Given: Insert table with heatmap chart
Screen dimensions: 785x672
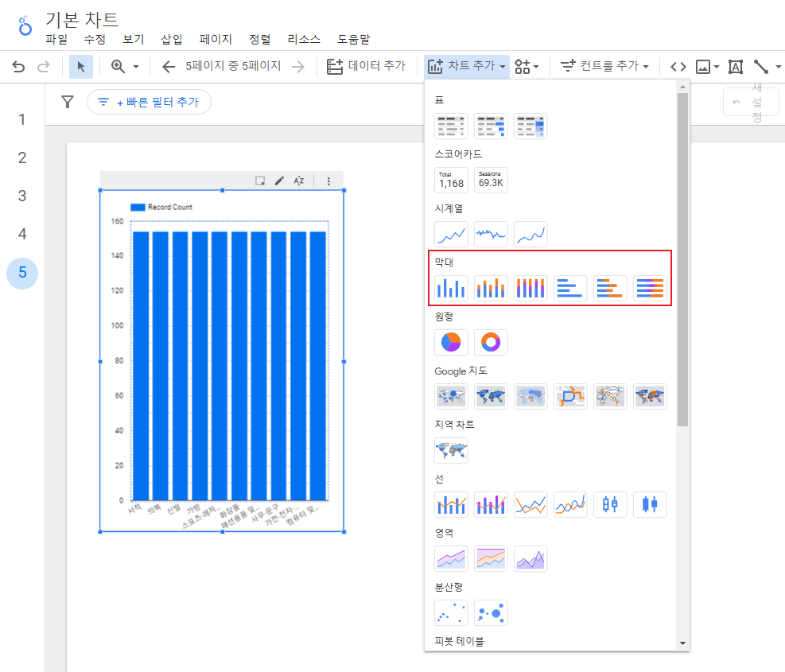Looking at the screenshot, I should [530, 126].
